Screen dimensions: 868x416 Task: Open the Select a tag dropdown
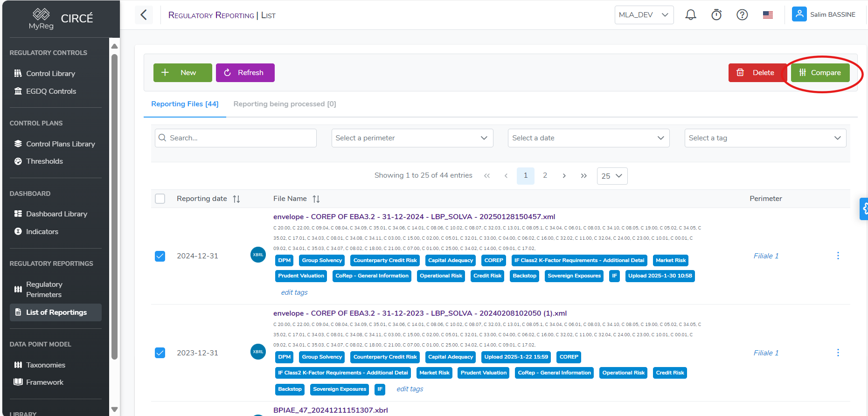point(765,138)
